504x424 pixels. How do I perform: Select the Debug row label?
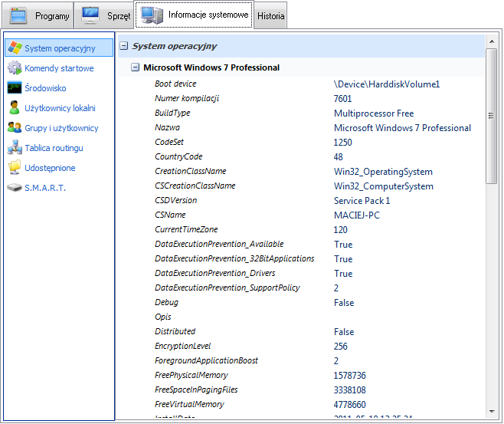tap(166, 302)
